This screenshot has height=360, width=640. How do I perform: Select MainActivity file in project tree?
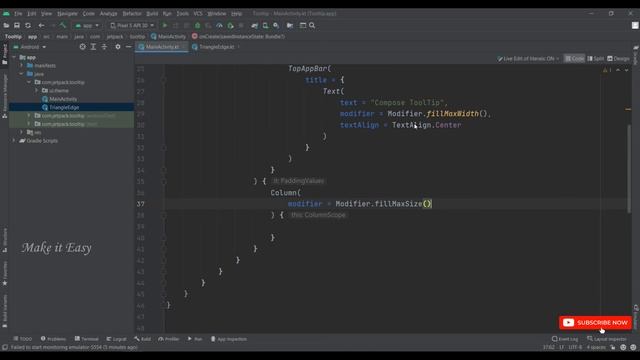coord(63,99)
